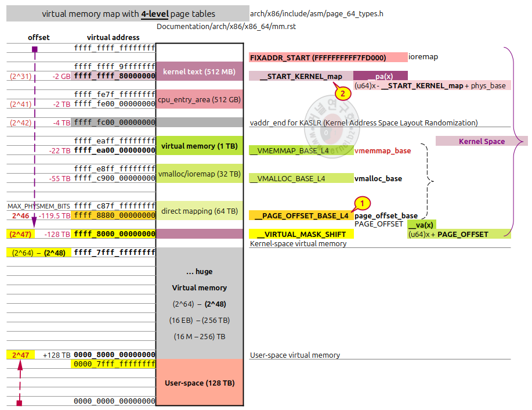Image resolution: width=532 pixels, height=410 pixels.
Task: Click the __va(x) green box
Action: 421,225
